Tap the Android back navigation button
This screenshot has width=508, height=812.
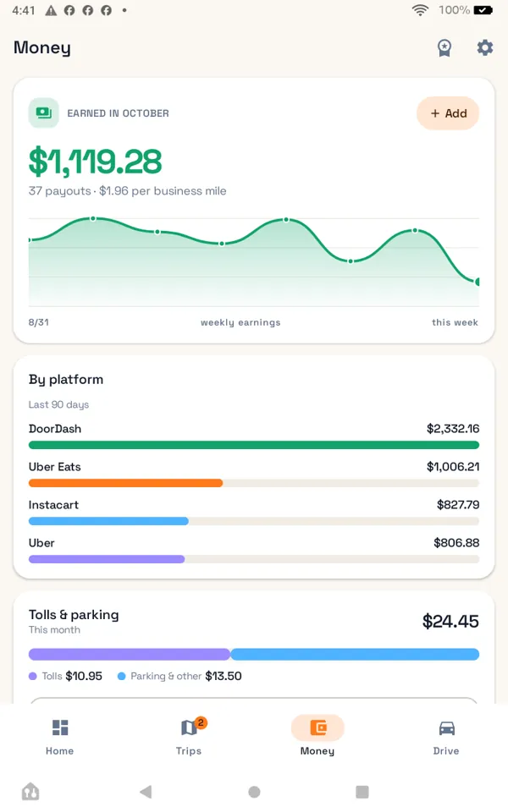pos(146,792)
